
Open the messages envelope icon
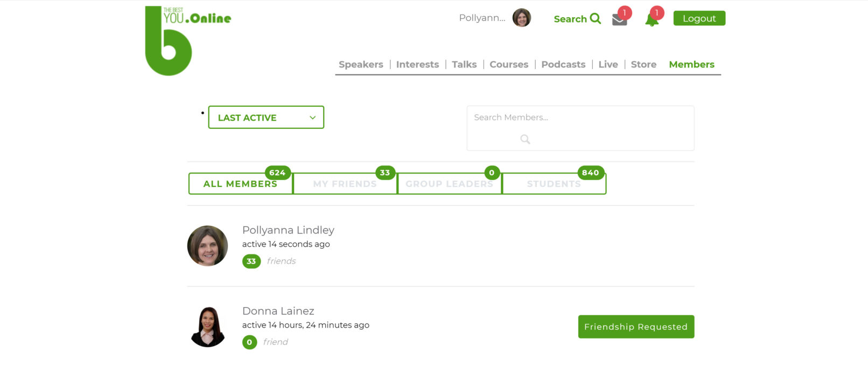620,19
